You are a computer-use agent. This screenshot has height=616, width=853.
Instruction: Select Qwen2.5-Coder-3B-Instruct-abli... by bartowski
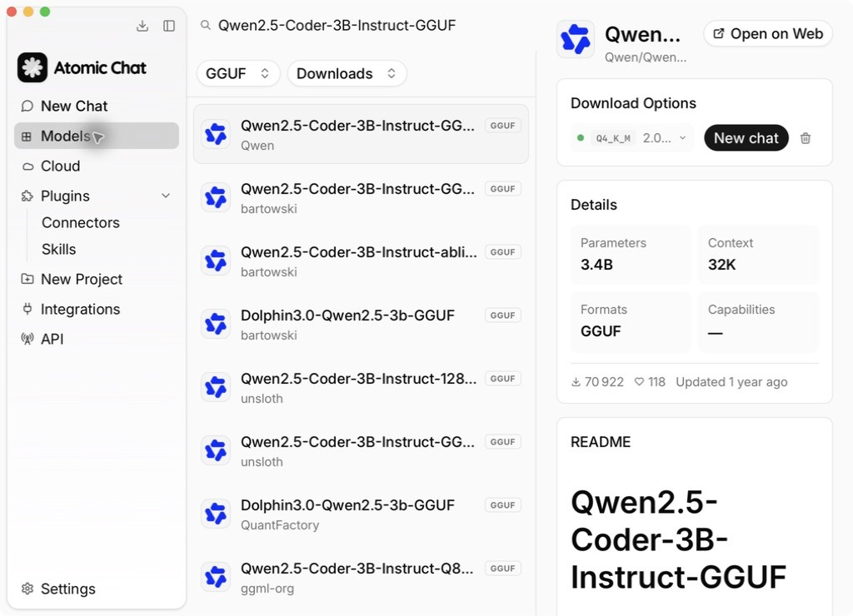click(362, 261)
